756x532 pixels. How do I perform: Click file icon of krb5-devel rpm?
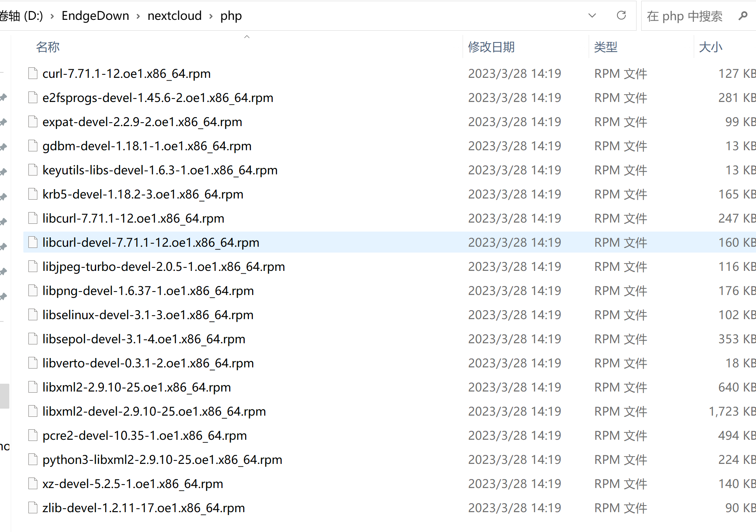[x=33, y=194]
